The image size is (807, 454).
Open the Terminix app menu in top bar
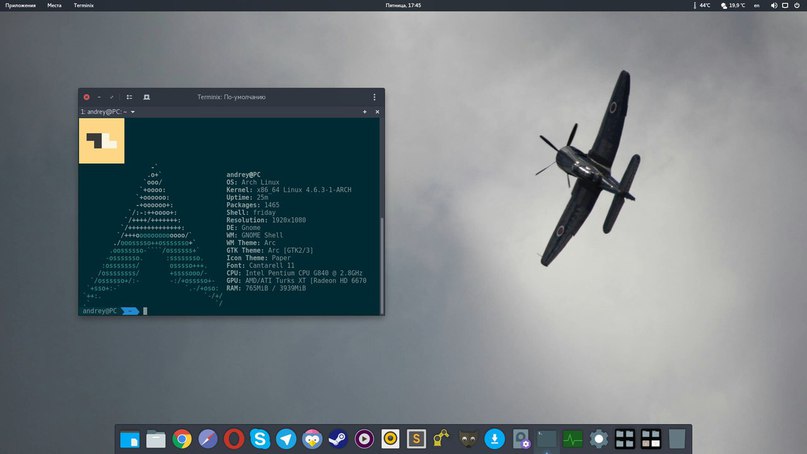pyautogui.click(x=83, y=5)
